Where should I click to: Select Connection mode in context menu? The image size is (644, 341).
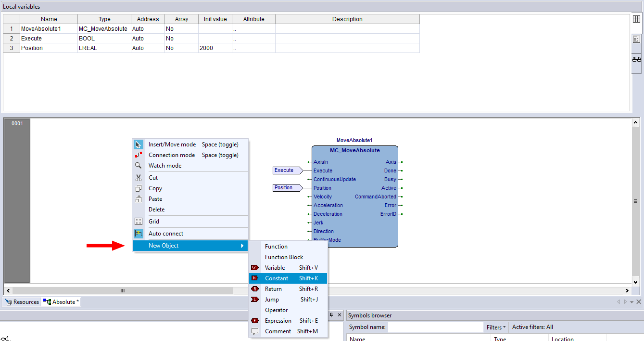coord(172,155)
